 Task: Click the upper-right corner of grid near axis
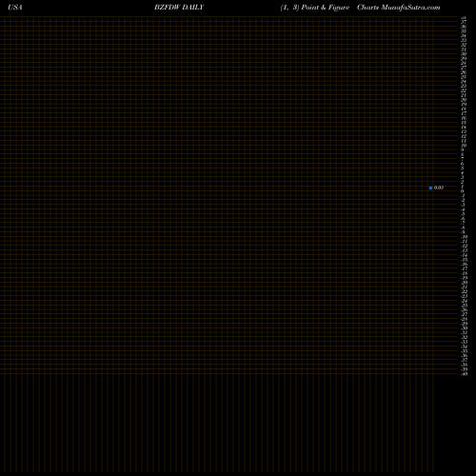tap(456, 17)
